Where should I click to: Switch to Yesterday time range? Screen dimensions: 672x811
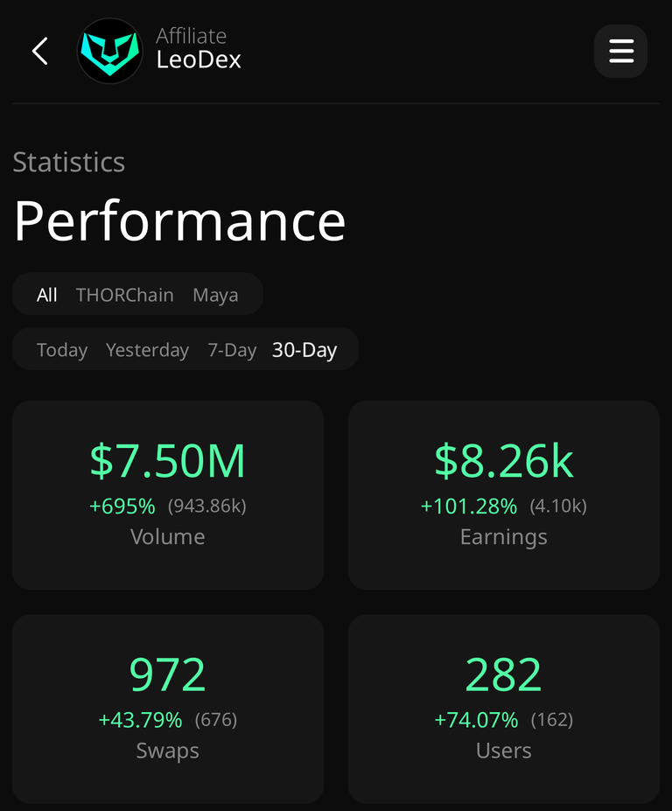click(147, 350)
